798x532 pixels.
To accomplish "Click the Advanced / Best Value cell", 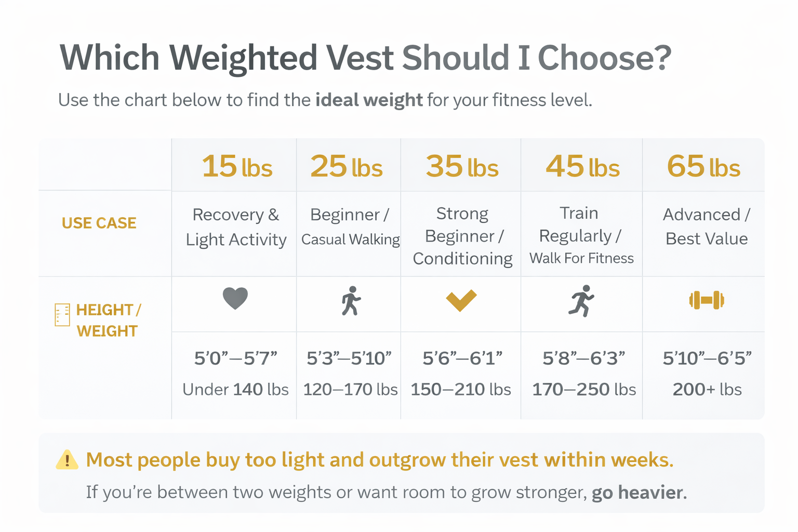I will (x=707, y=227).
